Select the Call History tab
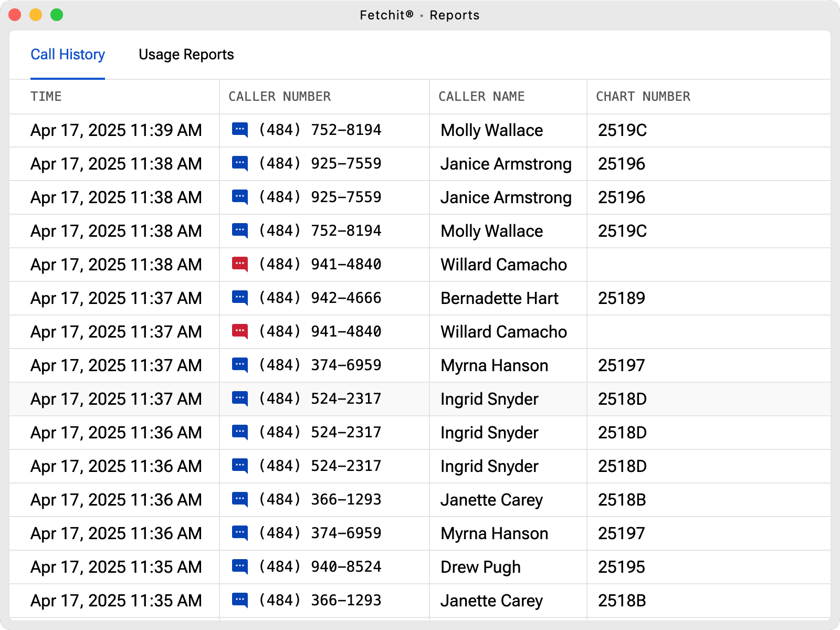Image resolution: width=840 pixels, height=630 pixels. (67, 54)
